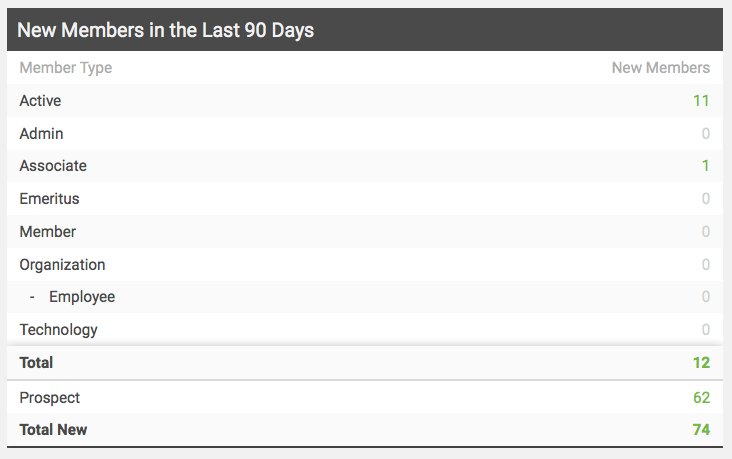Click the Member Type column header

pyautogui.click(x=66, y=68)
